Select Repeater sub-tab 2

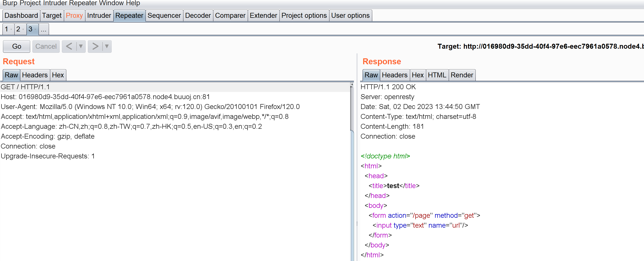click(x=18, y=29)
